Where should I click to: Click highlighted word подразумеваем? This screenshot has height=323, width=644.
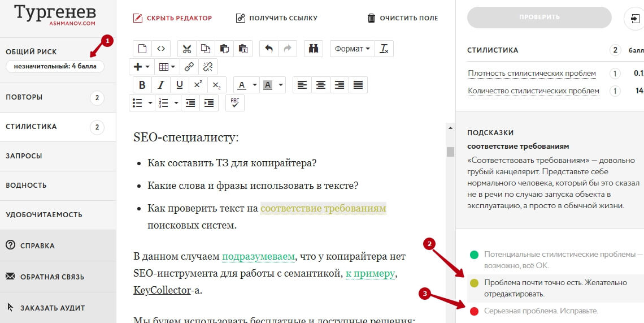point(258,257)
